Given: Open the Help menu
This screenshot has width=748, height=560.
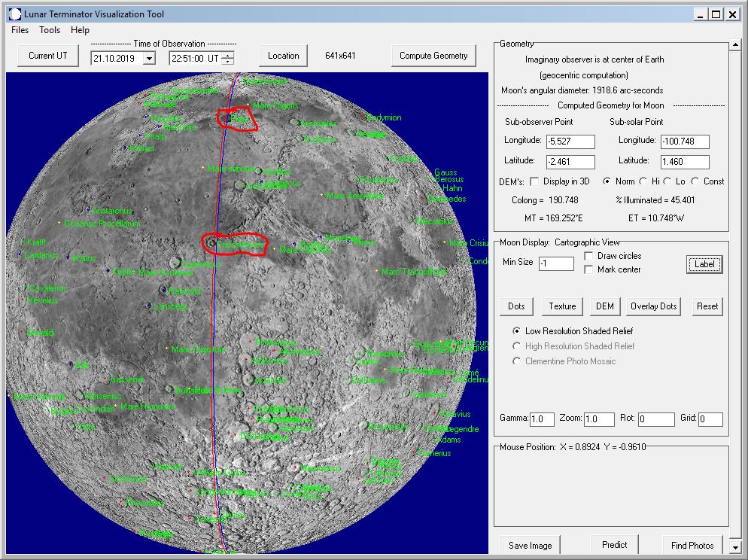Looking at the screenshot, I should (x=80, y=30).
